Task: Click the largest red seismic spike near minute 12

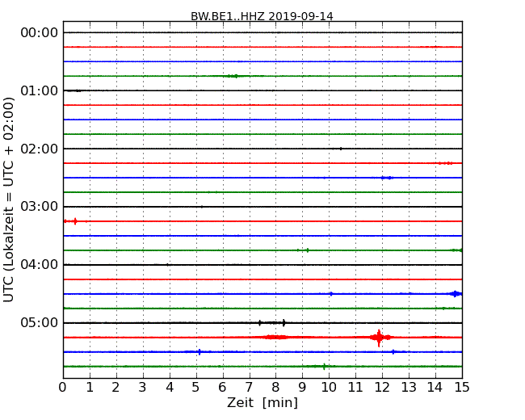Action: coord(379,338)
